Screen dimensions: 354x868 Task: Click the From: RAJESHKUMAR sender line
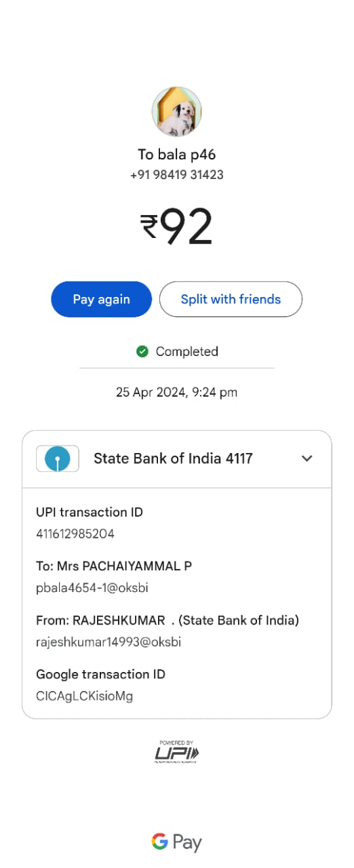click(x=168, y=620)
